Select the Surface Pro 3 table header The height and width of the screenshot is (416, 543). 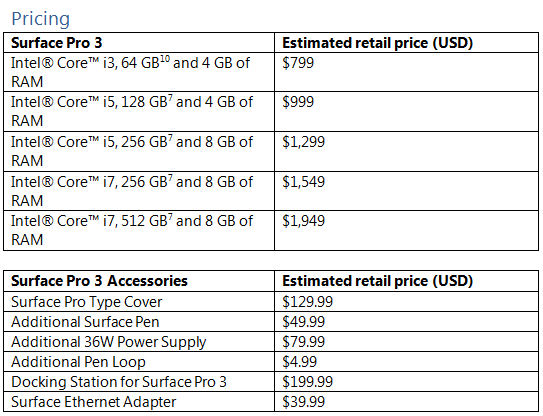[57, 43]
